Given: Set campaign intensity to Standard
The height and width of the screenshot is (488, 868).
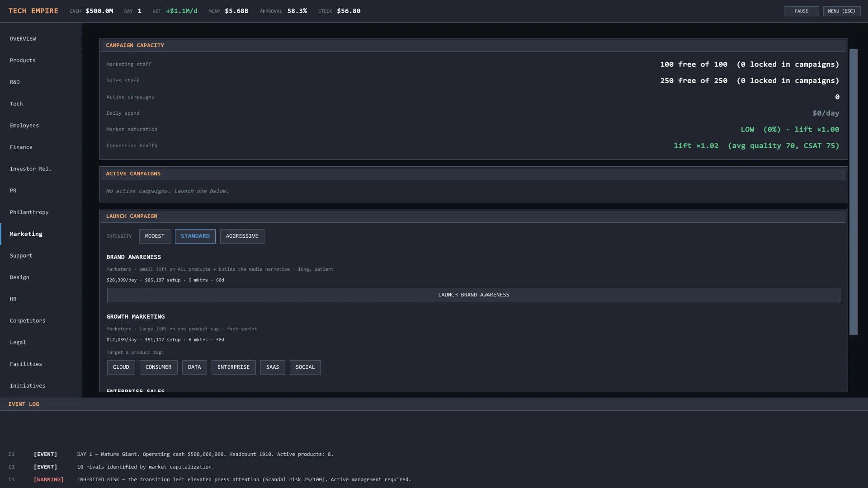Looking at the screenshot, I should (x=195, y=236).
